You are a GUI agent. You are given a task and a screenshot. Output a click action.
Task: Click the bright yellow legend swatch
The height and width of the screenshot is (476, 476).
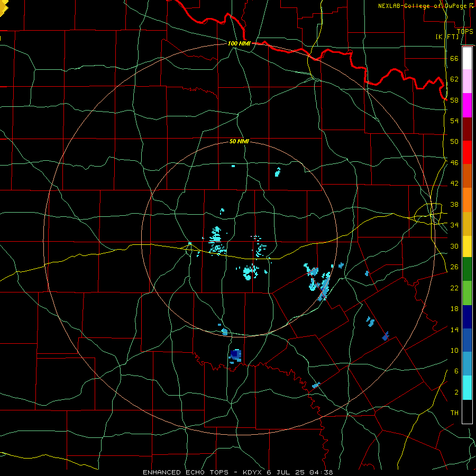467,246
